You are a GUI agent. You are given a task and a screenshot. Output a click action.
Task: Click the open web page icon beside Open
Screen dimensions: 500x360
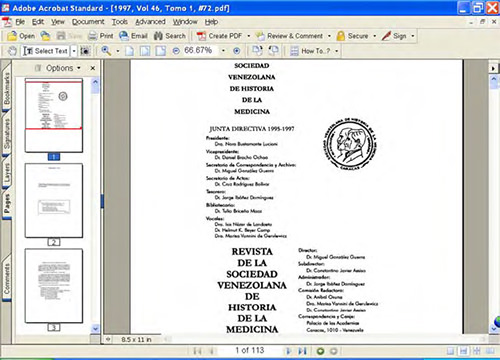point(45,36)
